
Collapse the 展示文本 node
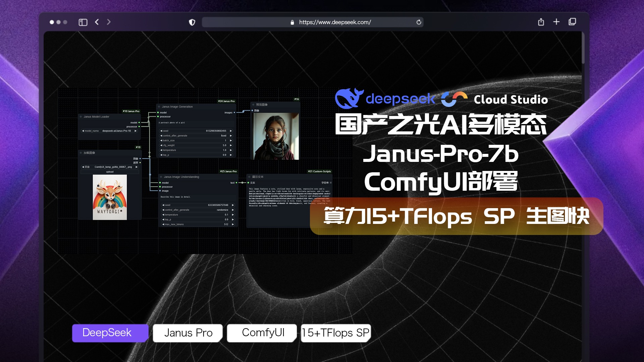[x=249, y=177]
